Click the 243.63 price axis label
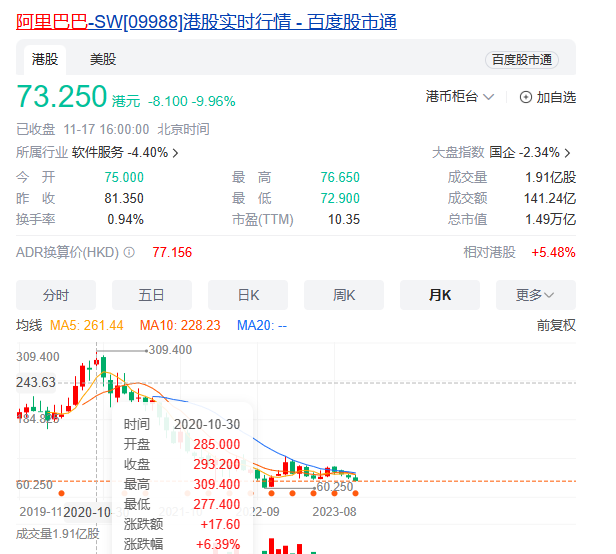The image size is (616, 554). click(x=36, y=382)
